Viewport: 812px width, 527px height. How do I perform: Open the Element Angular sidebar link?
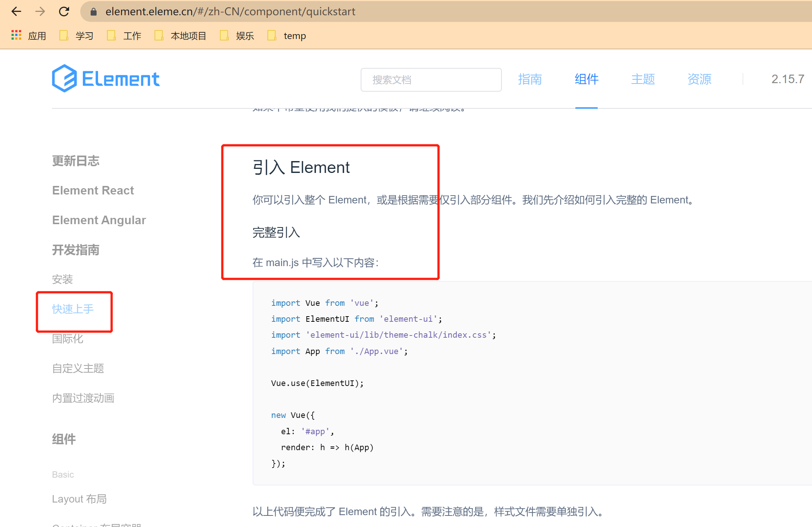(x=99, y=220)
